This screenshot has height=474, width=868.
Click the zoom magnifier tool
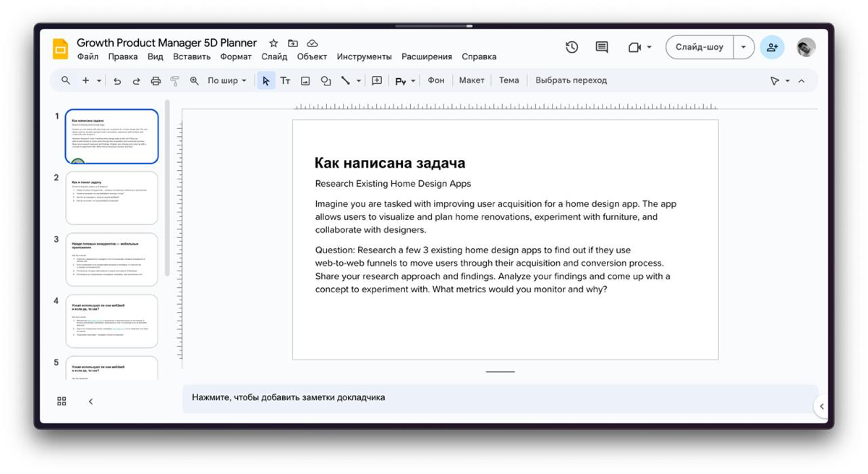pos(194,81)
